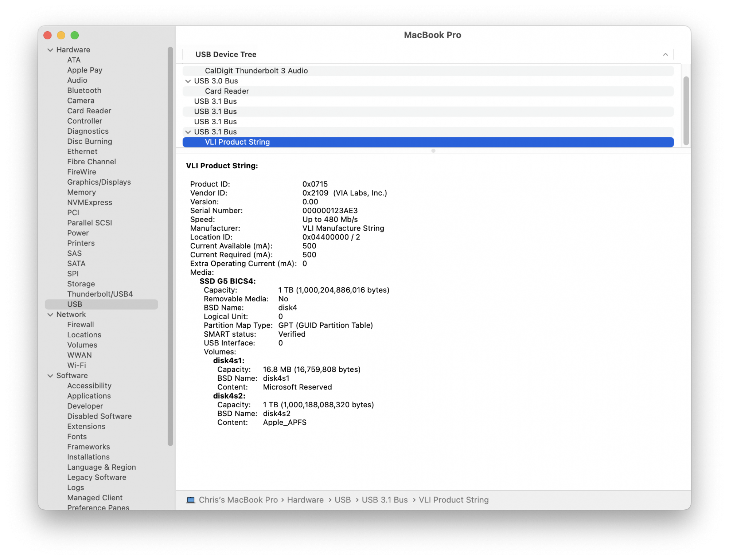Click the green zoom window button
Viewport: 729px width, 560px height.
tap(75, 35)
